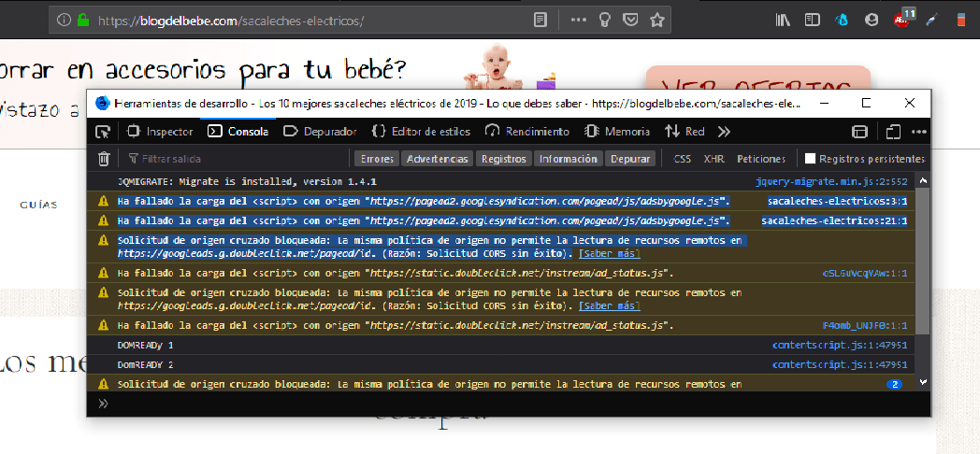Click the element picker icon in devtools

(x=103, y=132)
